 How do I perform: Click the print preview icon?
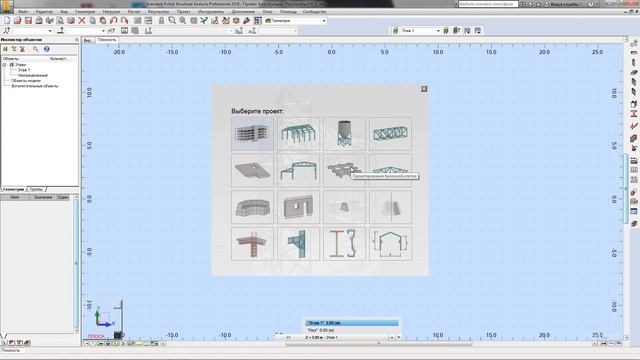click(x=60, y=20)
